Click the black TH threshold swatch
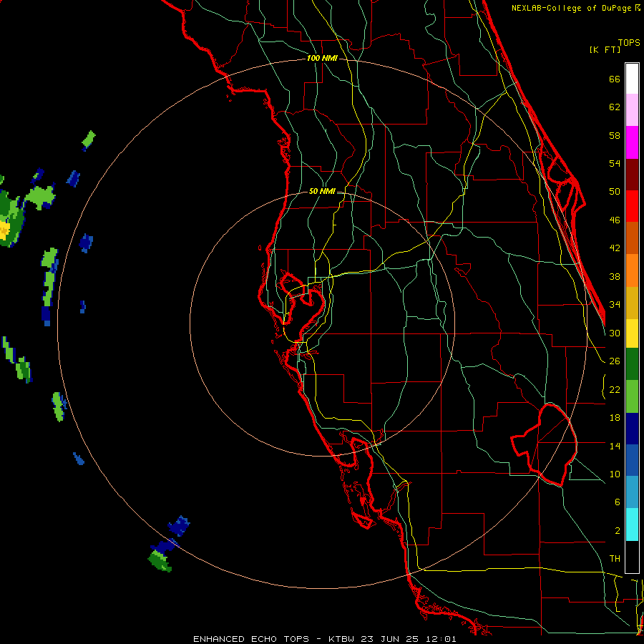This screenshot has height=644, width=644. pyautogui.click(x=632, y=557)
